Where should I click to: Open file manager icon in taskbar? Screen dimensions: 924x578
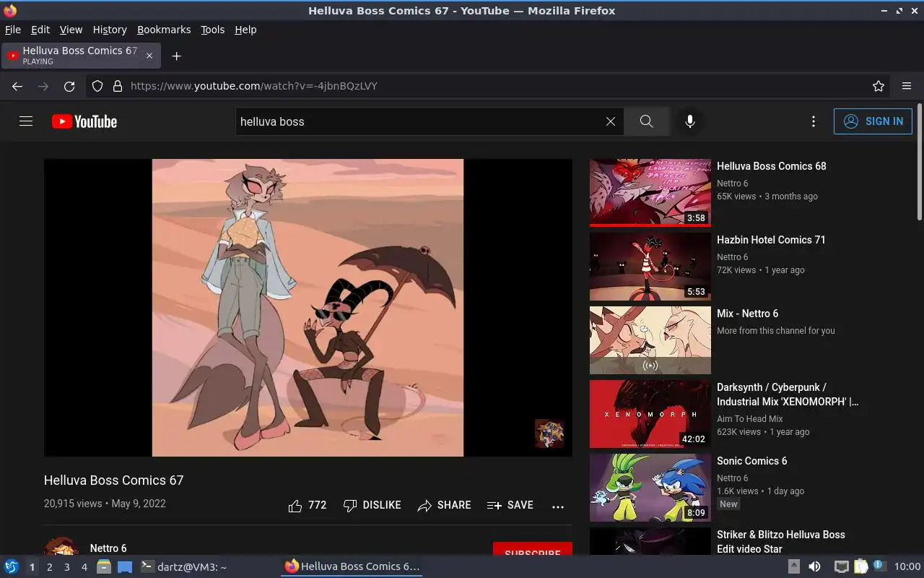(x=104, y=566)
